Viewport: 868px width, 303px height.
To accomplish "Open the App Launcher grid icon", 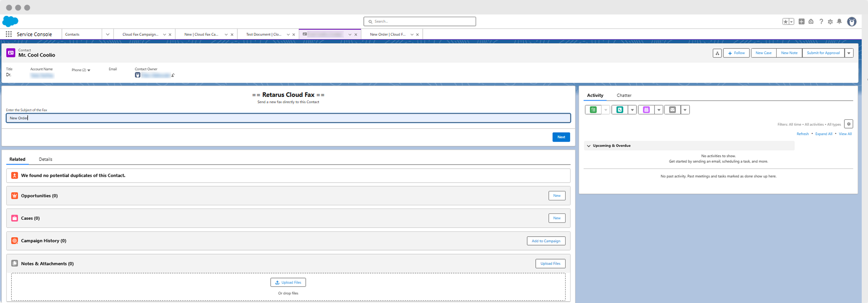I will [9, 34].
